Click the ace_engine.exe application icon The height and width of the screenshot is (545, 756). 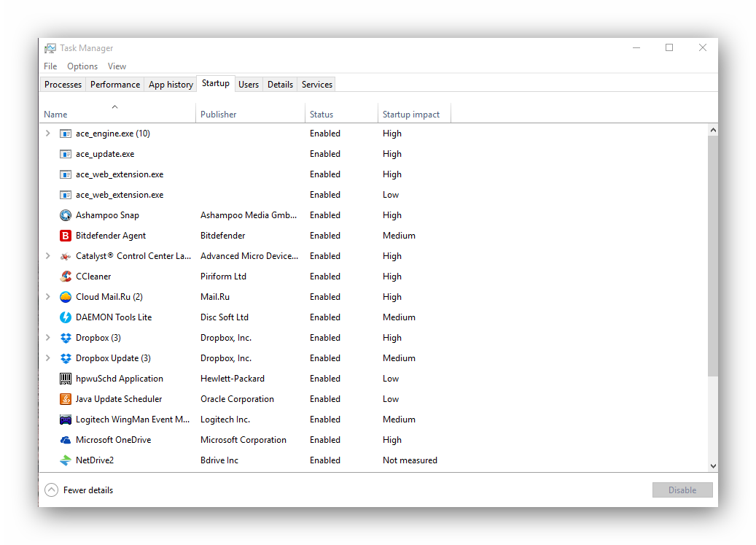coord(66,134)
